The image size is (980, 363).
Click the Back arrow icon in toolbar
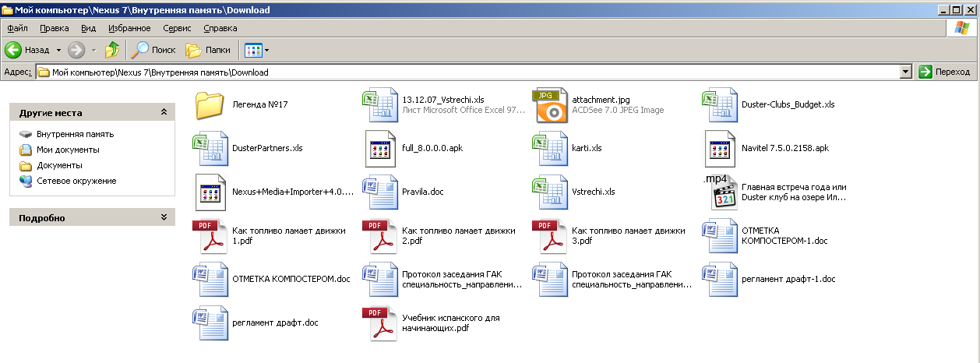coord(13,50)
